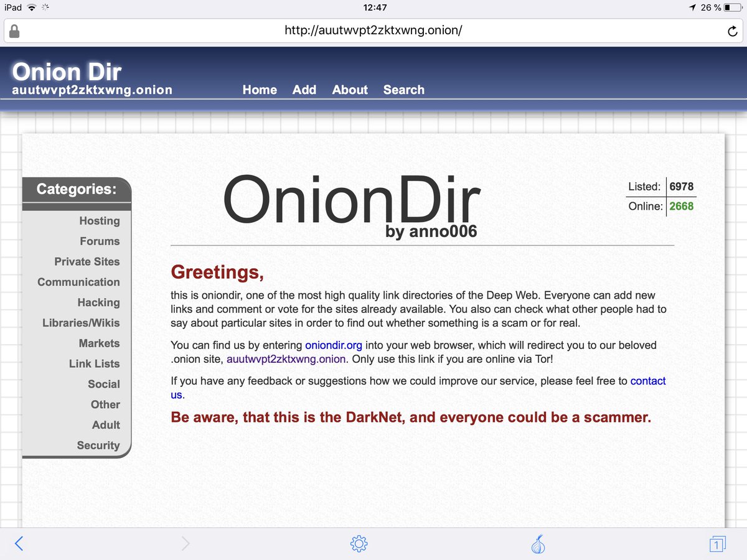Select the Adult category
Viewport: 747px width, 560px height.
tap(106, 425)
